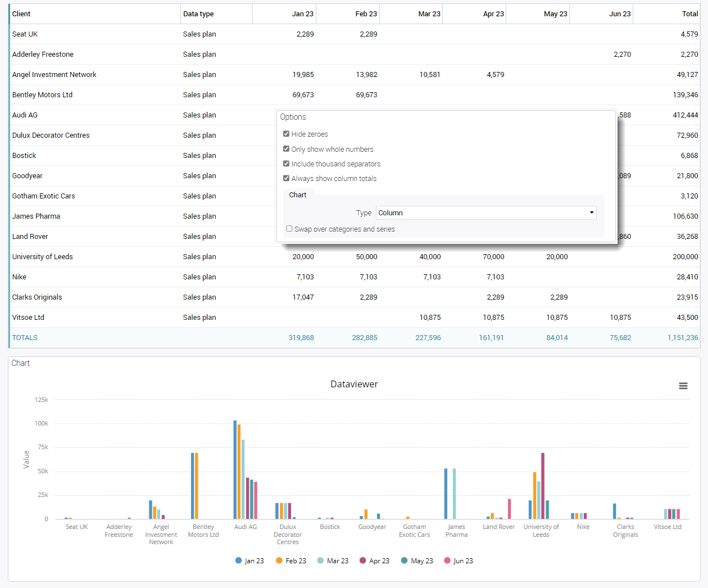Image resolution: width=708 pixels, height=588 pixels.
Task: Open the chart Type dropdown
Action: click(486, 212)
